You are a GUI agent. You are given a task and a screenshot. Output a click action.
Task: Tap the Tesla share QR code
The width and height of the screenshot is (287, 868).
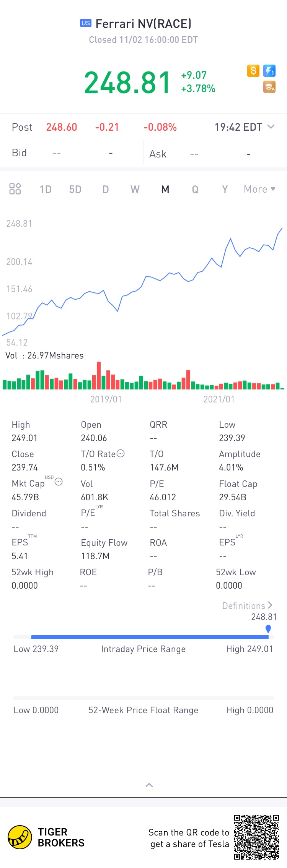(x=256, y=837)
